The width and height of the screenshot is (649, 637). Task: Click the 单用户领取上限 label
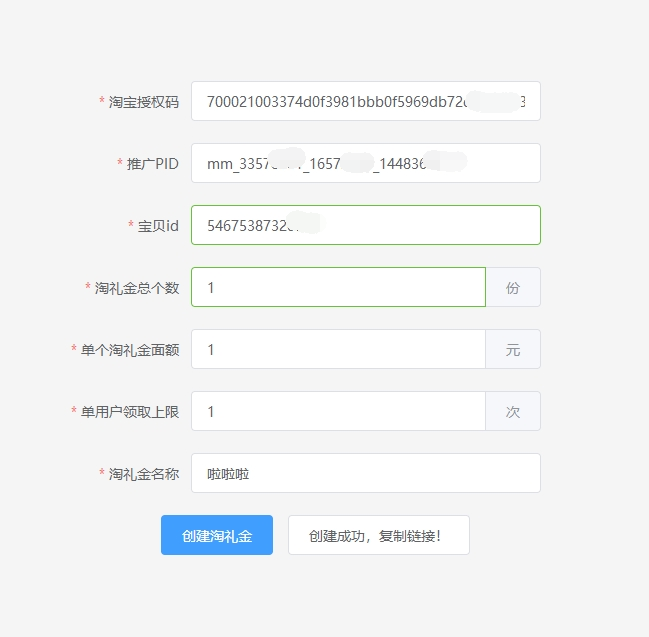point(130,412)
